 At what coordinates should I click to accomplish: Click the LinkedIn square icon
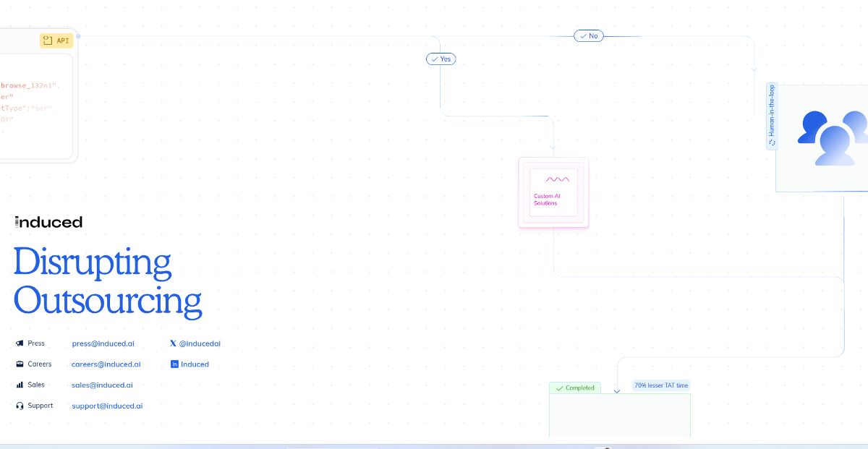pyautogui.click(x=174, y=364)
